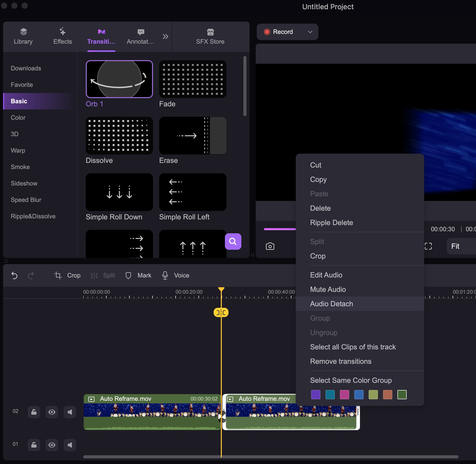Start Voice recording with microphone icon
The height and width of the screenshot is (464, 476).
(165, 275)
